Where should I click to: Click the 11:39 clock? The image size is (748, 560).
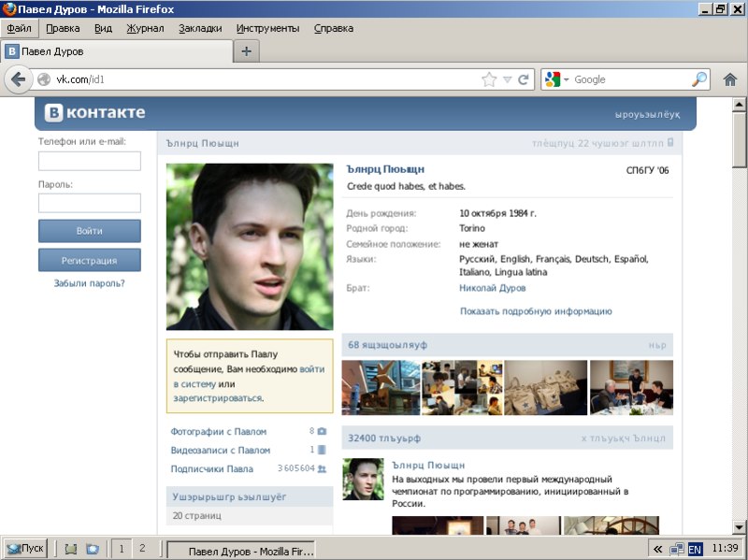coord(725,548)
